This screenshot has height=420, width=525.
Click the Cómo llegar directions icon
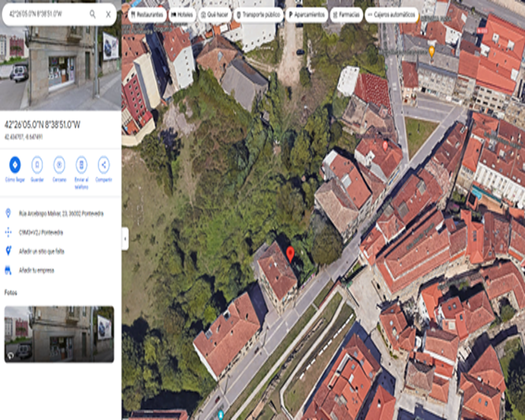pyautogui.click(x=15, y=165)
